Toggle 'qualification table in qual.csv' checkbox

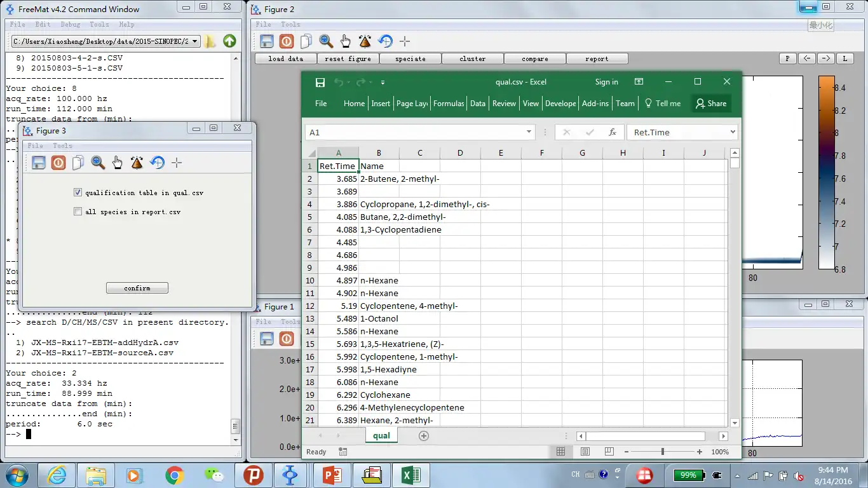click(x=78, y=193)
